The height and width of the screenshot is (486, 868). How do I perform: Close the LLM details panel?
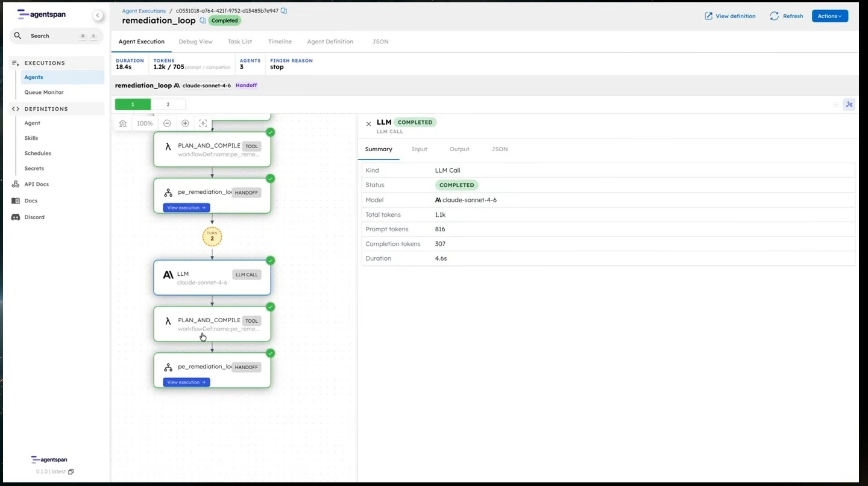[369, 124]
